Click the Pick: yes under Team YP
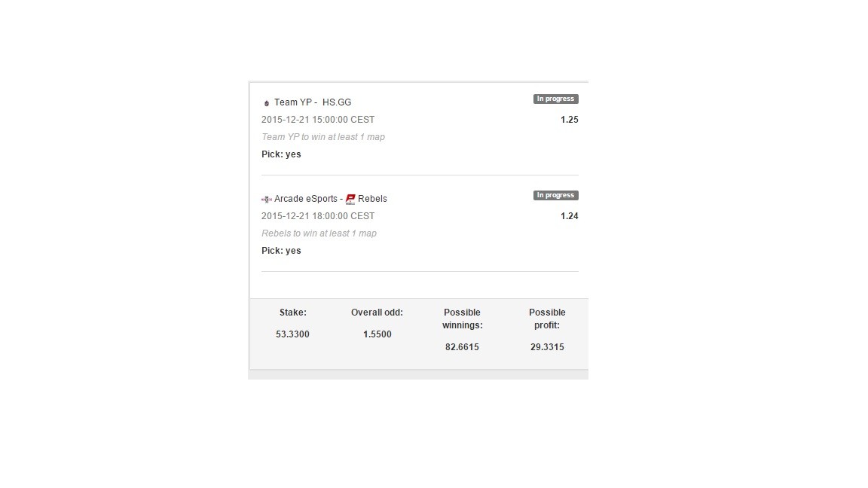The height and width of the screenshot is (488, 868). click(x=281, y=154)
